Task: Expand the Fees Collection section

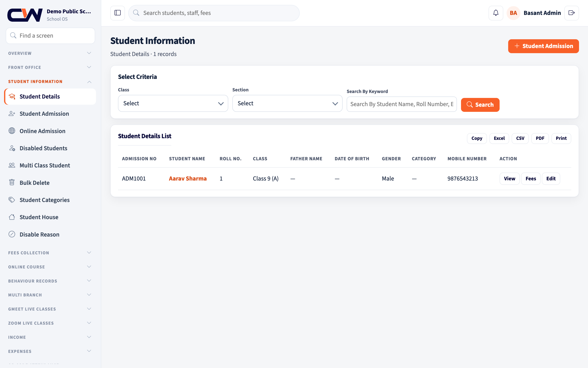Action: 50,253
